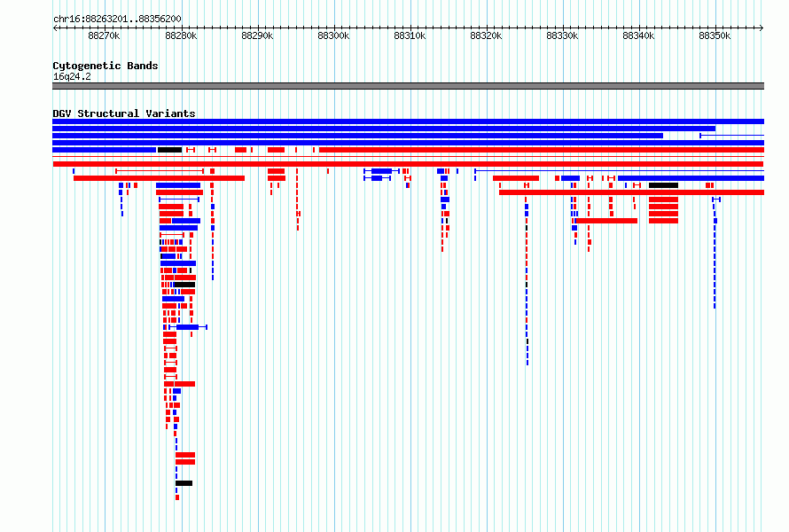Viewport: 789px width, 532px height.
Task: Select the blue variant bar starting near 88337k
Action: [691, 178]
